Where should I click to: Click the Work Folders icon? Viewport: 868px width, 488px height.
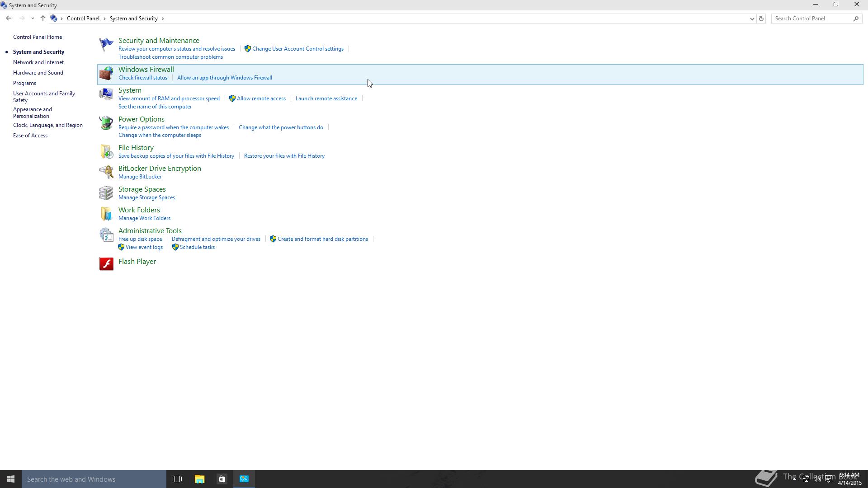coord(106,214)
